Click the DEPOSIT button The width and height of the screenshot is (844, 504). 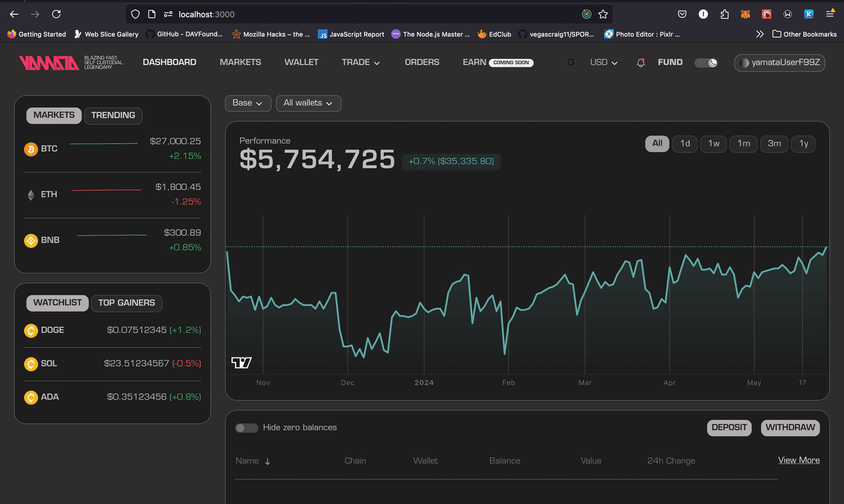729,428
